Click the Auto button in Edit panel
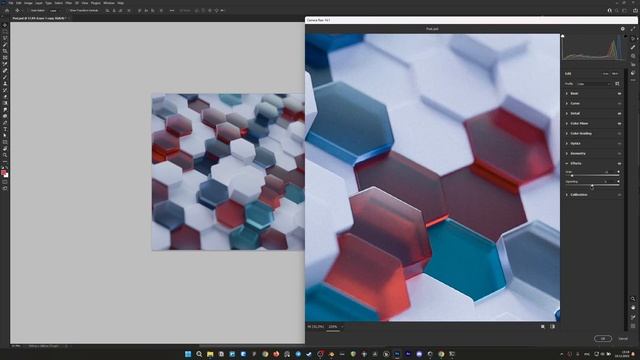The width and height of the screenshot is (640, 360). pyautogui.click(x=606, y=74)
